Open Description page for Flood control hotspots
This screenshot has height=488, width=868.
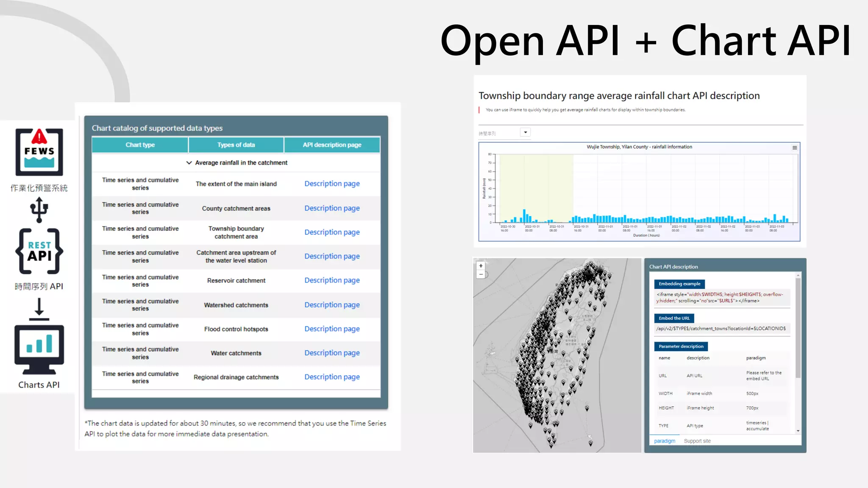332,329
